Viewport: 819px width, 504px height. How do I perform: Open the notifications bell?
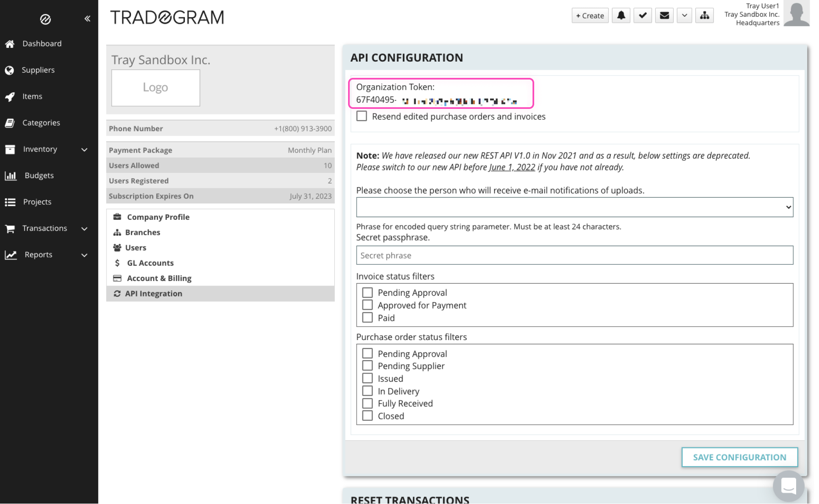point(621,15)
